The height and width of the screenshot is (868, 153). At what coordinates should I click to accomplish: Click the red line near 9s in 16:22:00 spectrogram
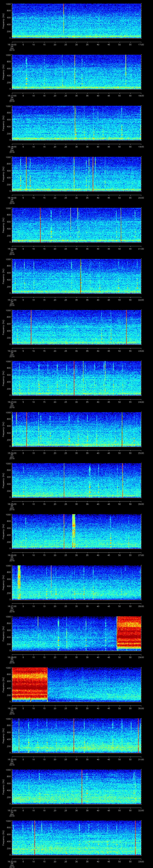pyautogui.click(x=31, y=327)
